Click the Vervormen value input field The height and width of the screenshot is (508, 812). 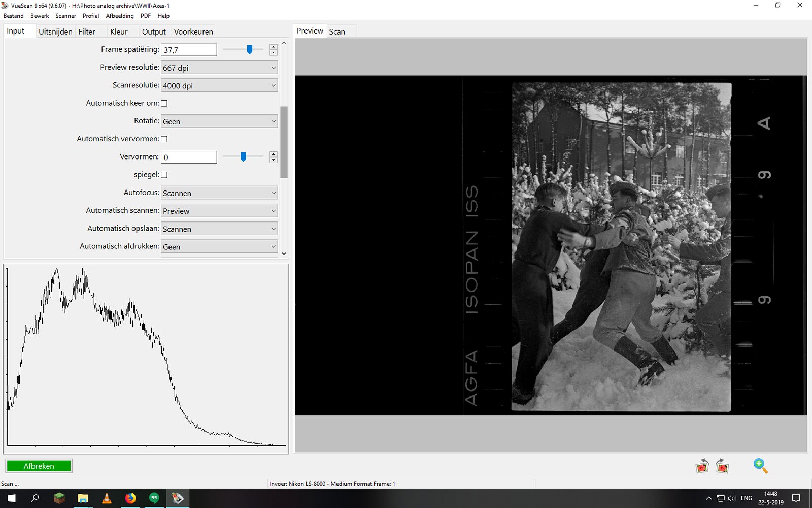click(189, 157)
